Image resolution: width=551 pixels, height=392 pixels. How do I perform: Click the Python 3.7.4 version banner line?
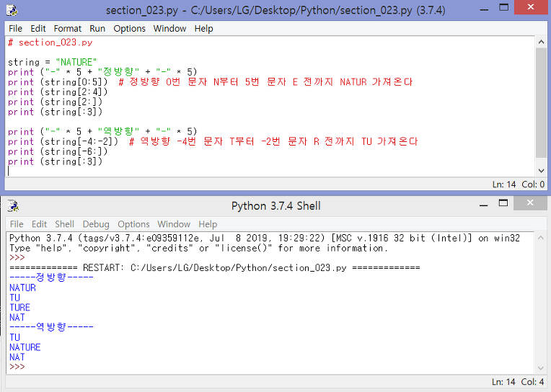[x=265, y=238]
